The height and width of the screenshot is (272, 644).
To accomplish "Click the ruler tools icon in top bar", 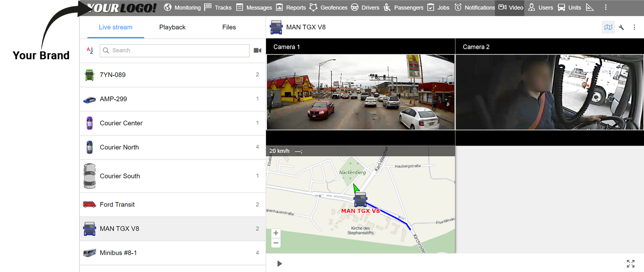I will click(590, 8).
